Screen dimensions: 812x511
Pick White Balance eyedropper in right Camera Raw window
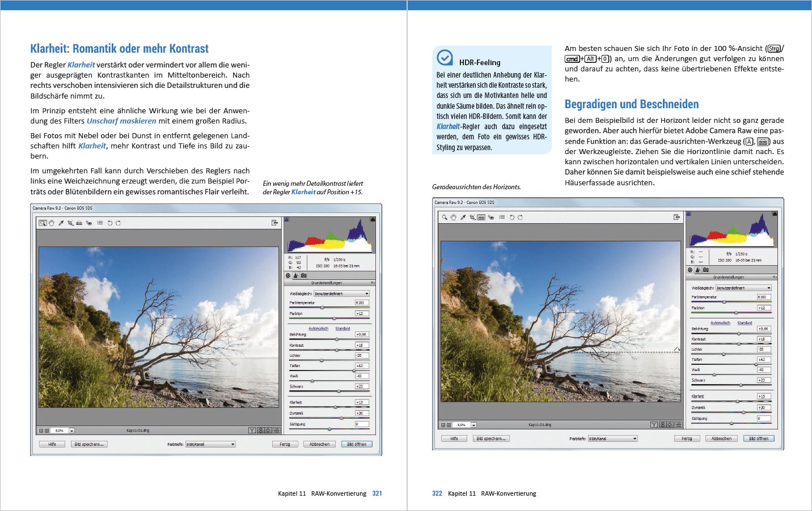(463, 218)
